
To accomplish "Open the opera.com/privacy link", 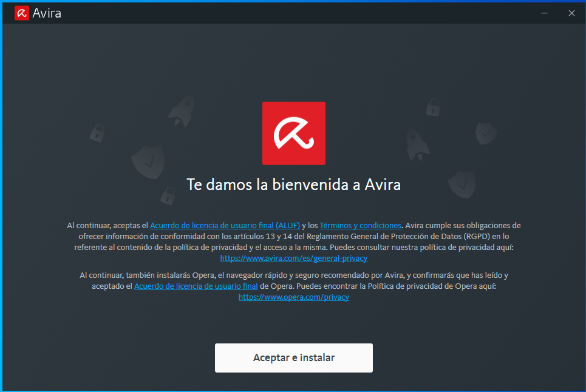I will pyautogui.click(x=293, y=297).
